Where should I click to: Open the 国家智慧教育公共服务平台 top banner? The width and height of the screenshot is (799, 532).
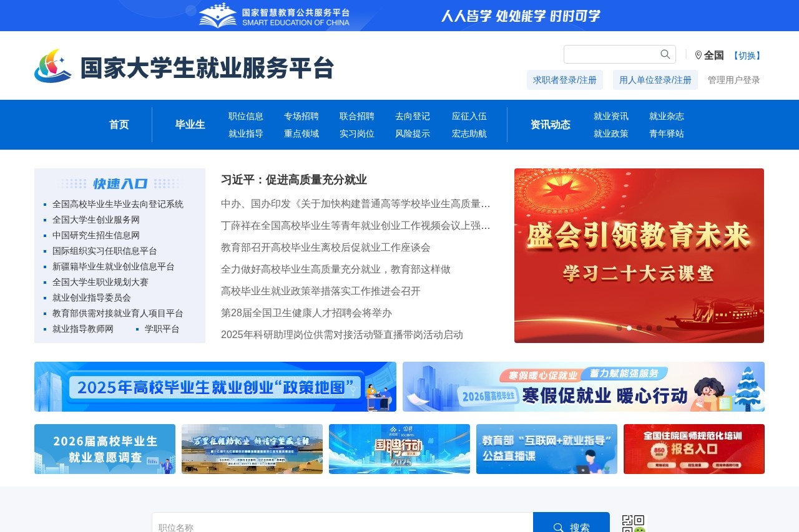(399, 16)
